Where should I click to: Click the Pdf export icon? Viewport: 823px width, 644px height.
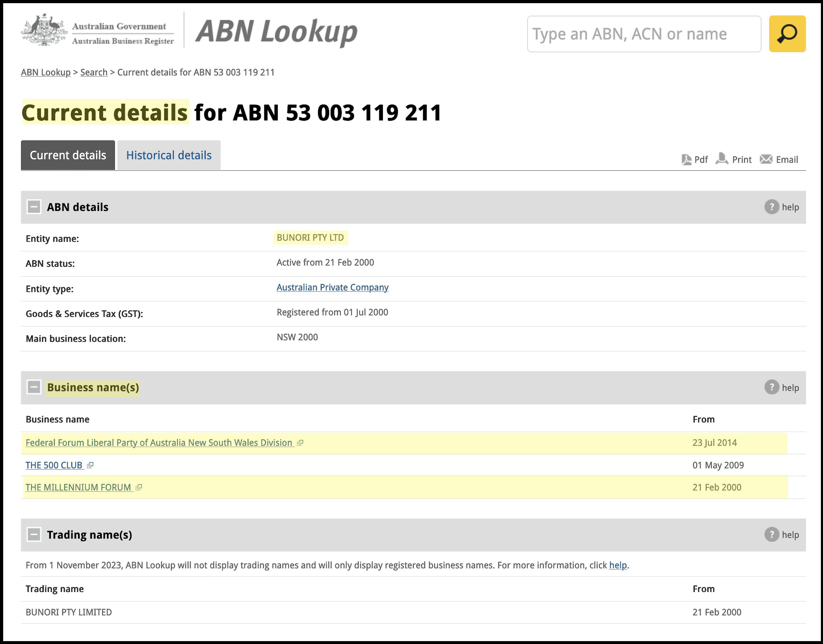686,159
